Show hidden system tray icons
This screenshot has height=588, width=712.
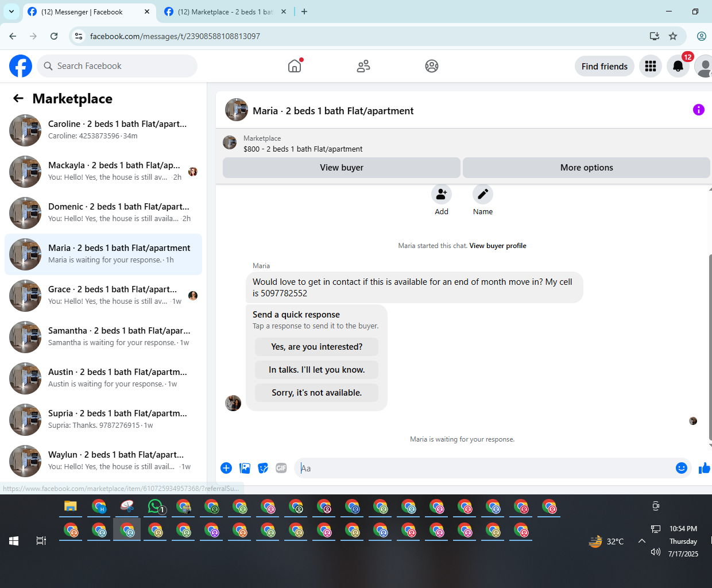coord(642,541)
